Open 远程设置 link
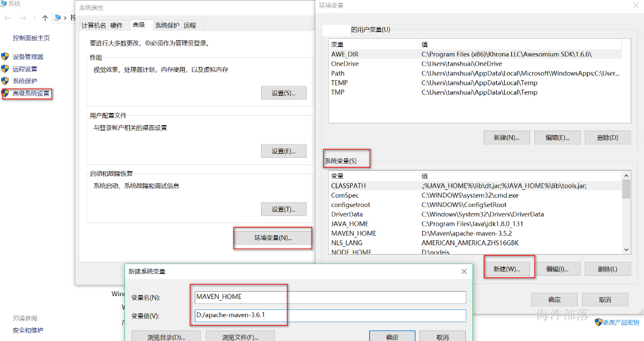 25,69
